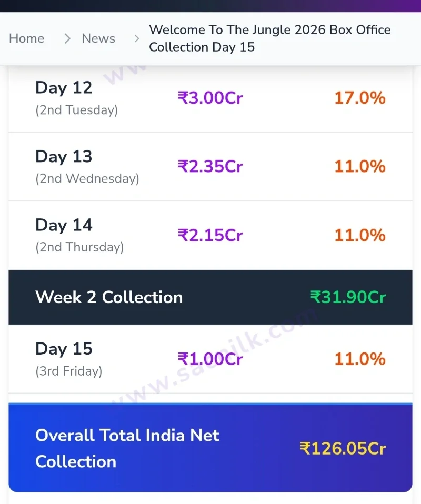Click the 11.0% figure in the Day 13 row
This screenshot has width=421, height=504.
(x=360, y=166)
